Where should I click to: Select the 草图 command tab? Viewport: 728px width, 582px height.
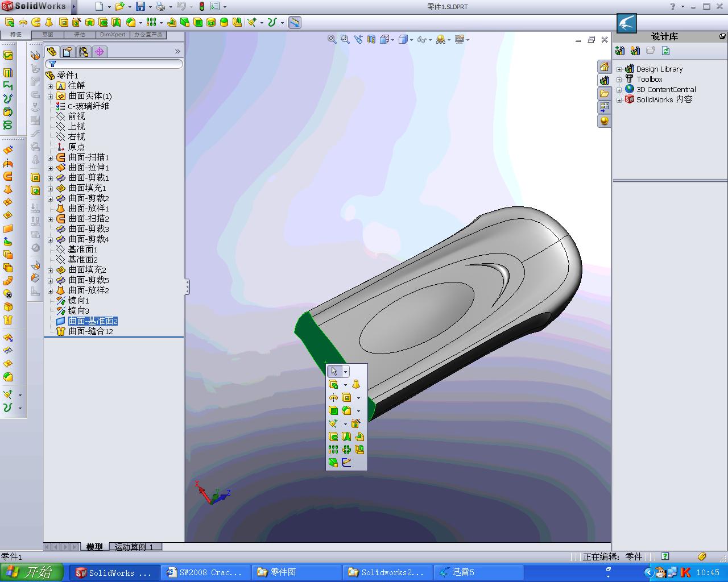(48, 35)
